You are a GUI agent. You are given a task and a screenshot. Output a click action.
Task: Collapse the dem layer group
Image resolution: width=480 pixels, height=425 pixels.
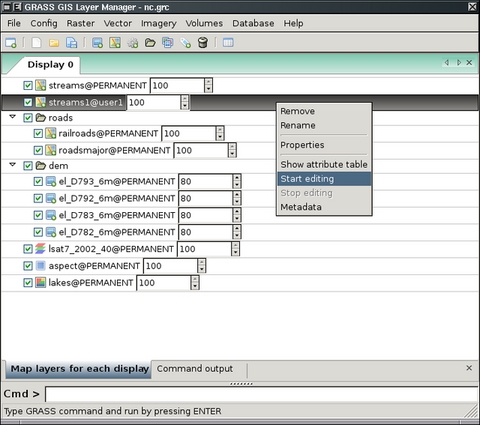point(13,165)
